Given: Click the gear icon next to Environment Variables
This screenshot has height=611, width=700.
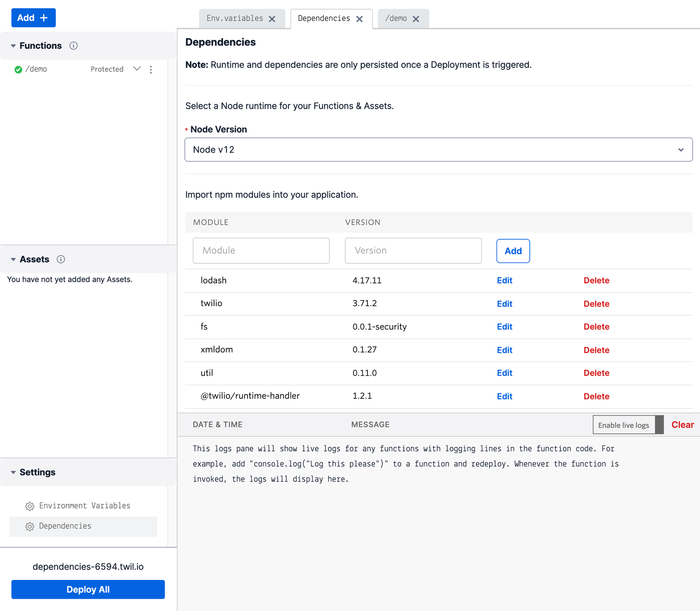Looking at the screenshot, I should tap(30, 506).
